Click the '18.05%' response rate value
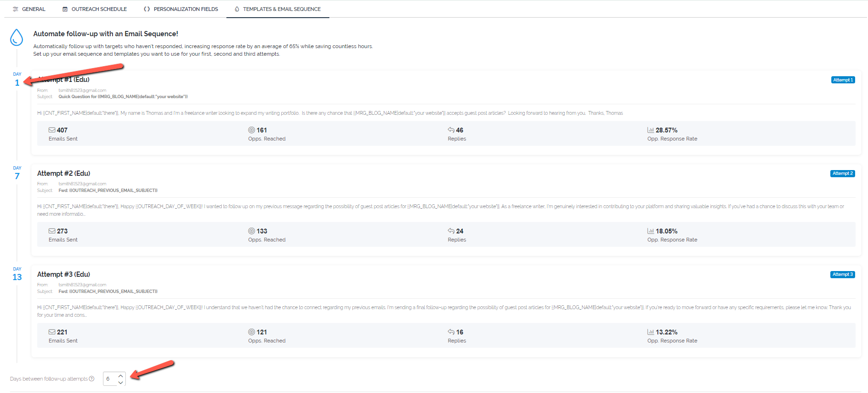 (666, 231)
